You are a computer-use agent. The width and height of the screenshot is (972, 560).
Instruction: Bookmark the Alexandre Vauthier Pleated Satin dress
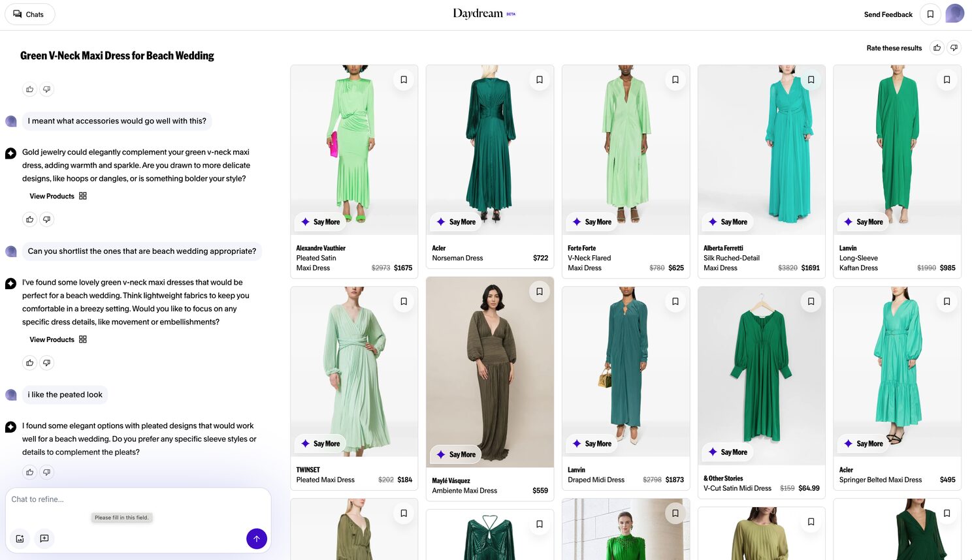click(x=404, y=80)
